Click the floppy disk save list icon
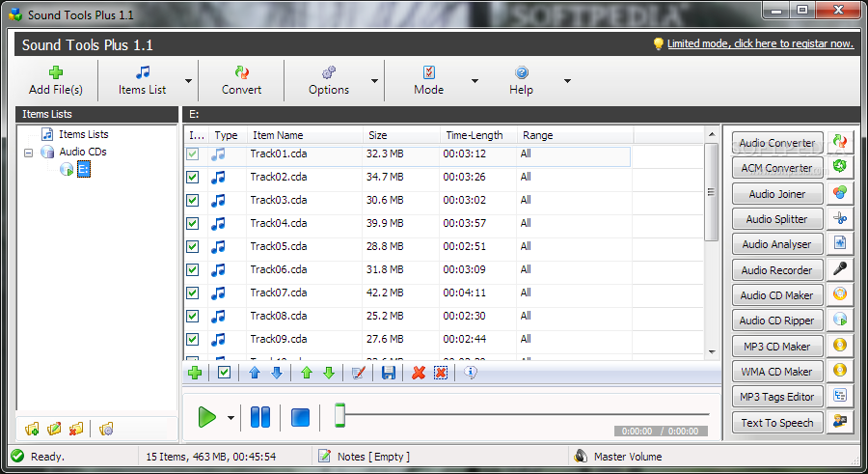Viewport: 868px width, 474px height. click(389, 373)
